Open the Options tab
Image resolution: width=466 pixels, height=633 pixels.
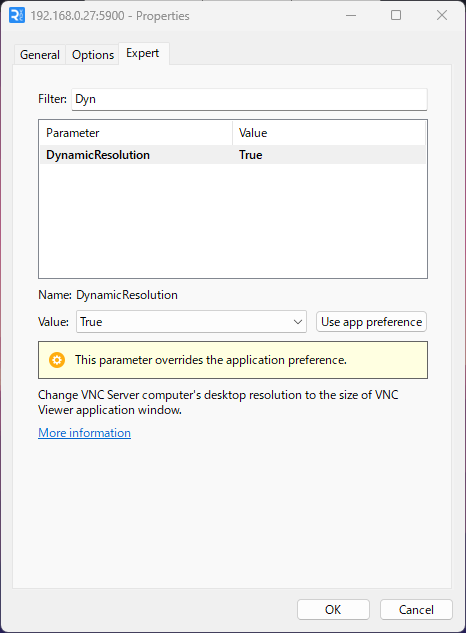[93, 54]
